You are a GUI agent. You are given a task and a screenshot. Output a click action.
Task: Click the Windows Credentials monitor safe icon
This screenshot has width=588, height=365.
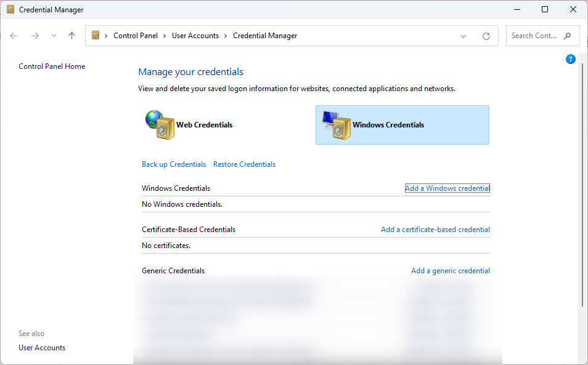coord(337,125)
